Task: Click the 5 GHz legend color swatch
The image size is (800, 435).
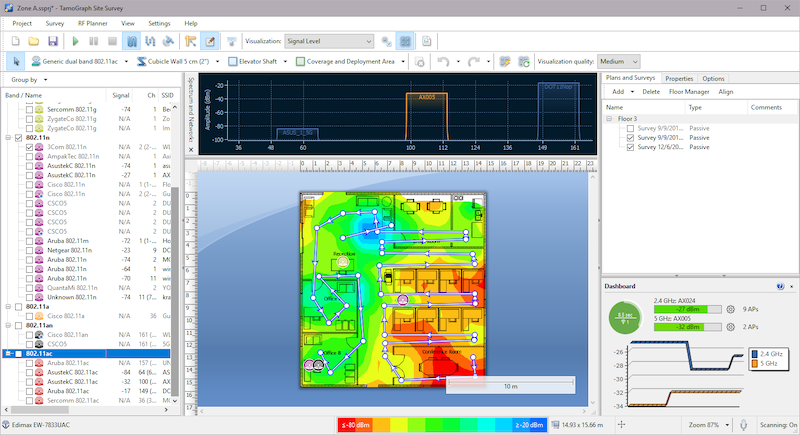Action: coord(755,364)
